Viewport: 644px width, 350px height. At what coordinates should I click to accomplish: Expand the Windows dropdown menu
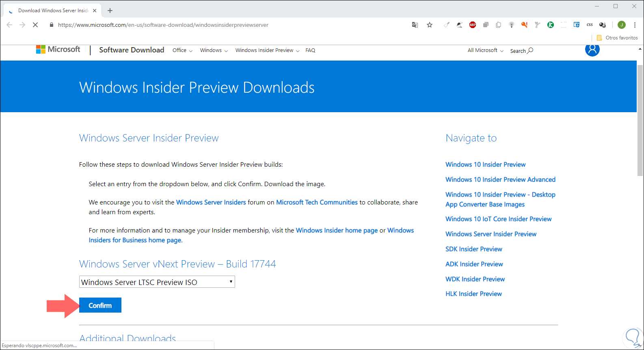coord(214,50)
